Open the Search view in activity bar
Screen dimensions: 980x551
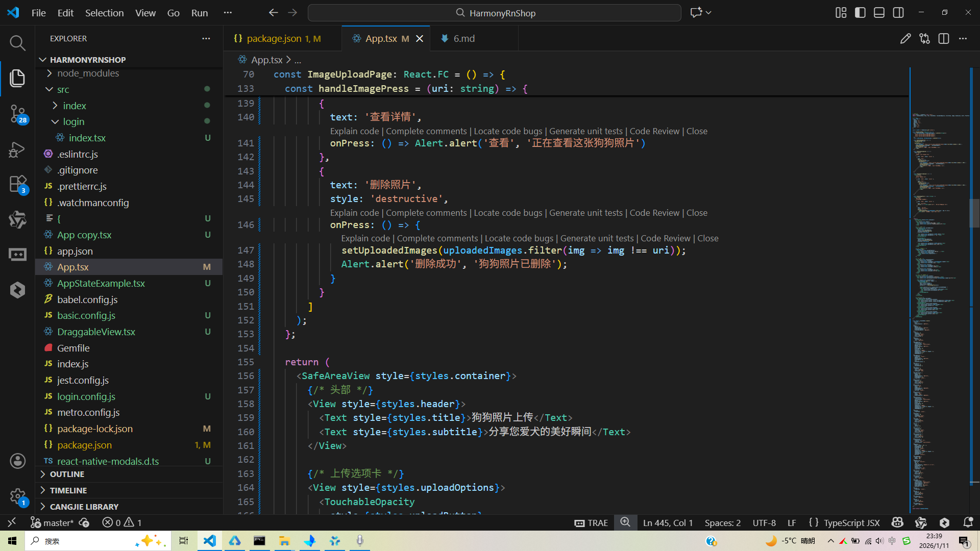[17, 43]
